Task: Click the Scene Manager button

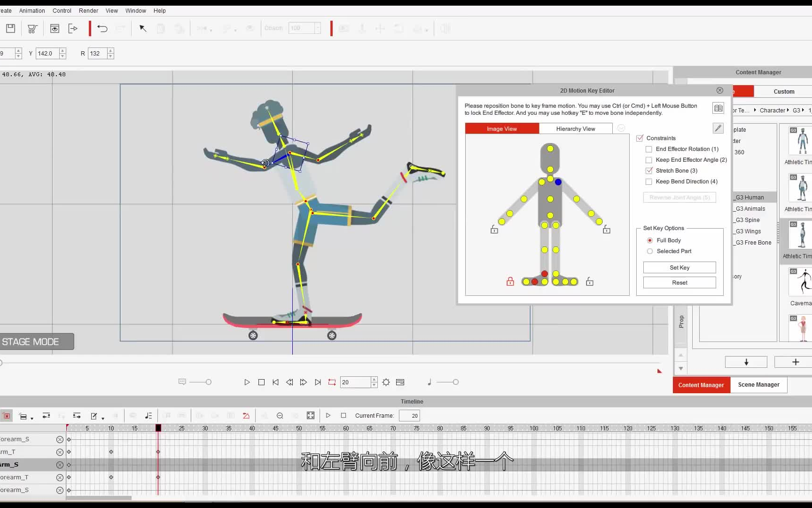Action: point(758,385)
